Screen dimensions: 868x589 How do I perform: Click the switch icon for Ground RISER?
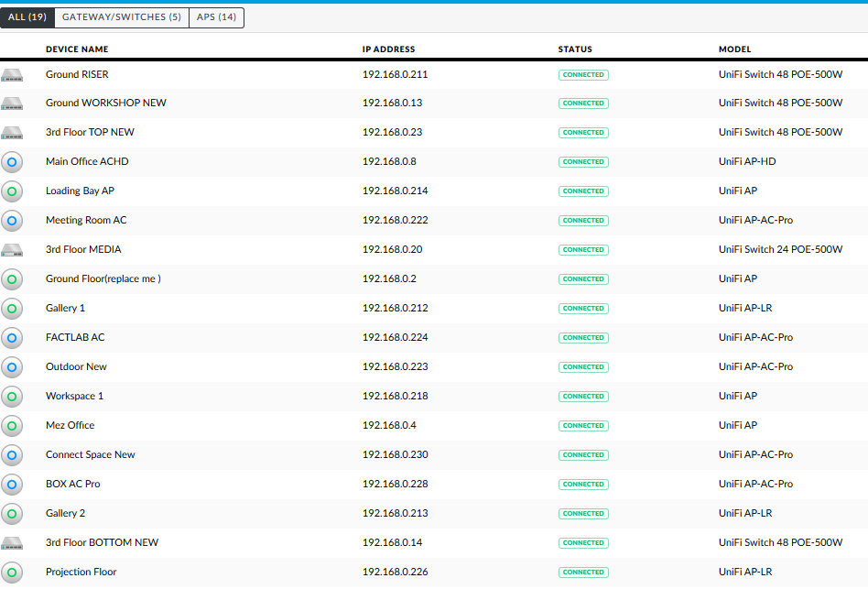[12, 74]
